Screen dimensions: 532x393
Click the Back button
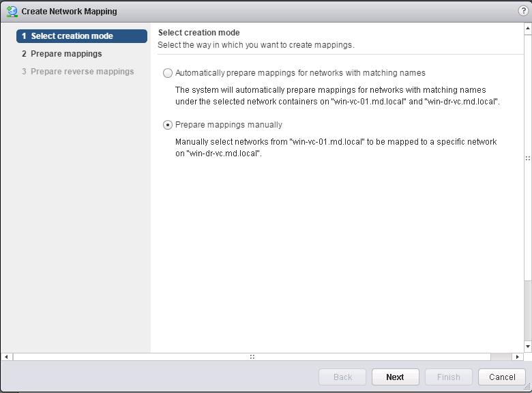[x=342, y=377]
